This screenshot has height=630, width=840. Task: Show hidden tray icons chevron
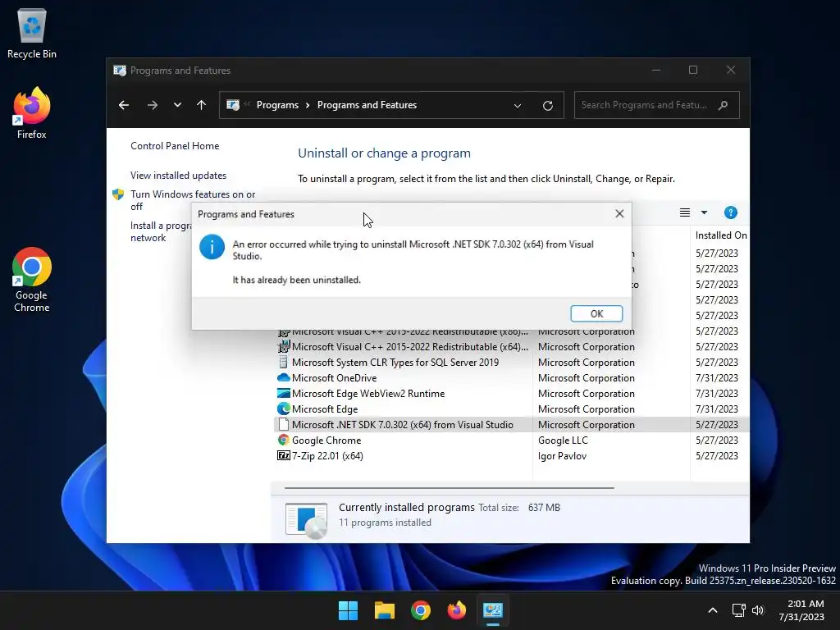coord(713,610)
